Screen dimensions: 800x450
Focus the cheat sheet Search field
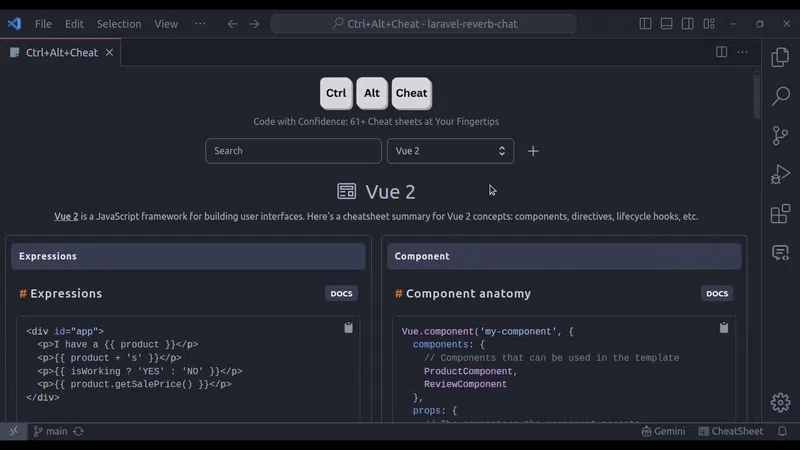[x=293, y=151]
